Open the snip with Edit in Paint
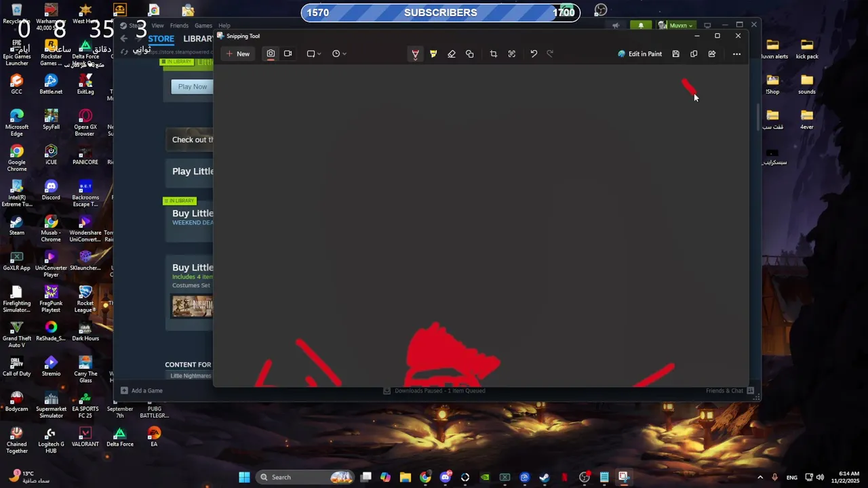 click(x=639, y=54)
